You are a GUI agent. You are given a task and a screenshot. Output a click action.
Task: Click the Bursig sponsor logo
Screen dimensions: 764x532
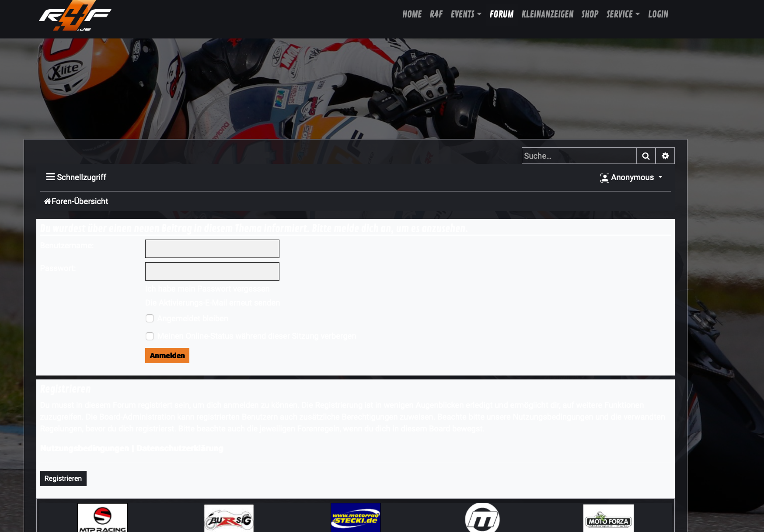tap(229, 518)
